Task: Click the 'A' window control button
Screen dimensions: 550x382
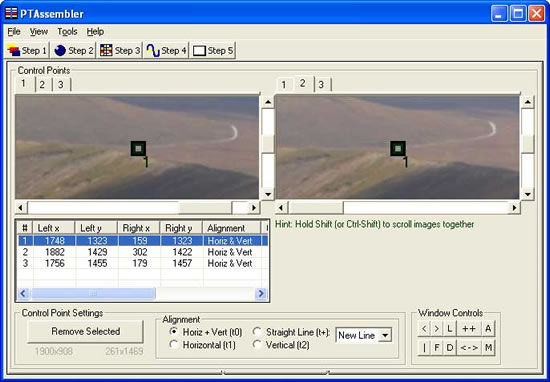Action: click(488, 329)
